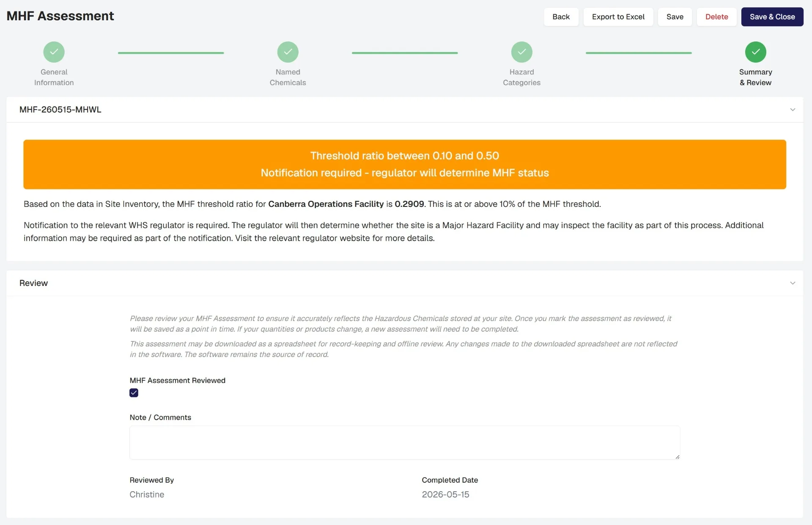Go to the Hazard Categories step circle
The image size is (812, 525).
click(x=521, y=52)
